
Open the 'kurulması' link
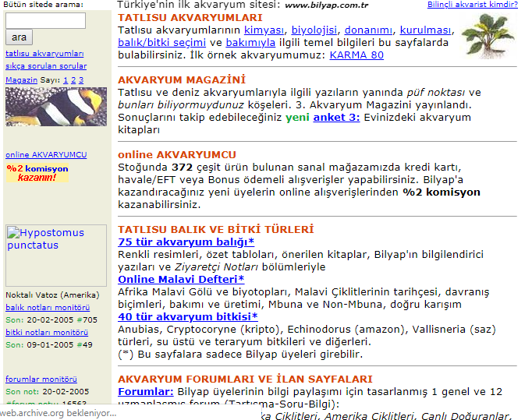click(x=425, y=30)
